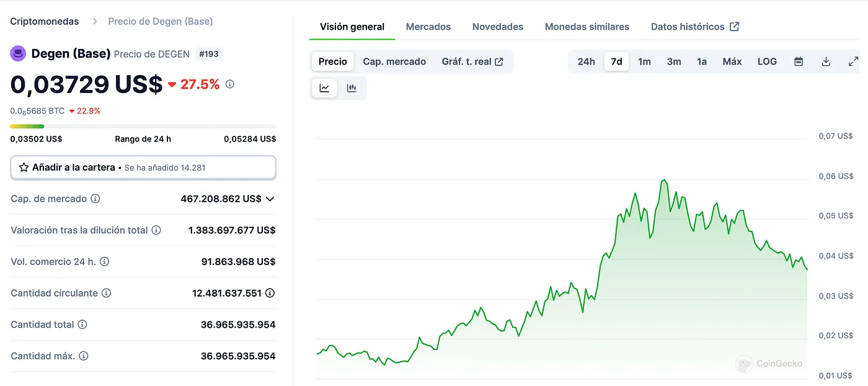This screenshot has height=386, width=868.
Task: Click the volume value 91.863.968 US$
Action: (x=238, y=262)
